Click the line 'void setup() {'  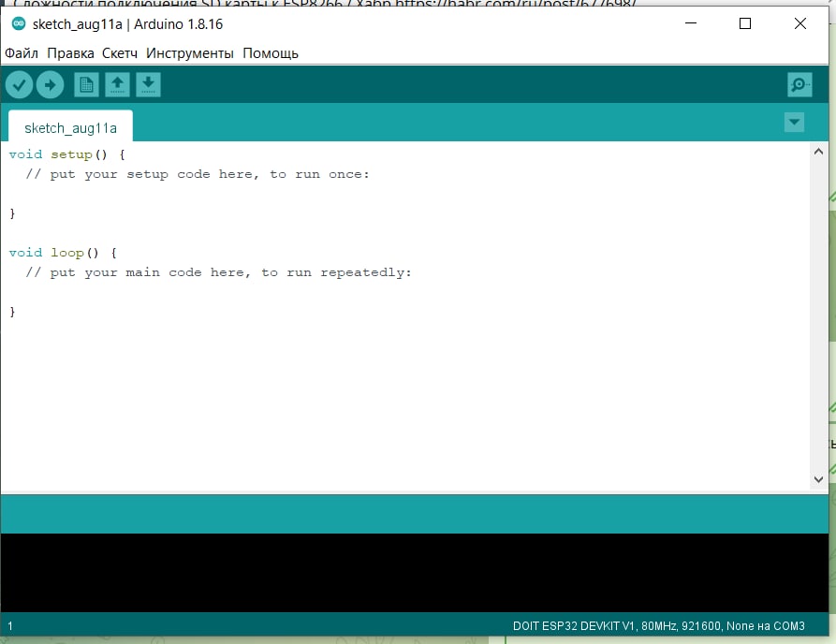67,154
